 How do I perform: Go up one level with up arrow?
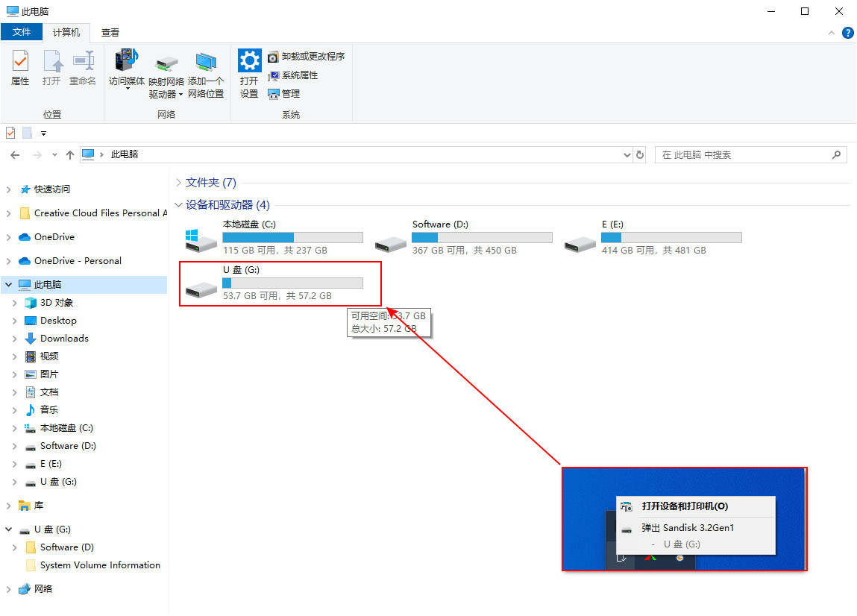coord(70,155)
